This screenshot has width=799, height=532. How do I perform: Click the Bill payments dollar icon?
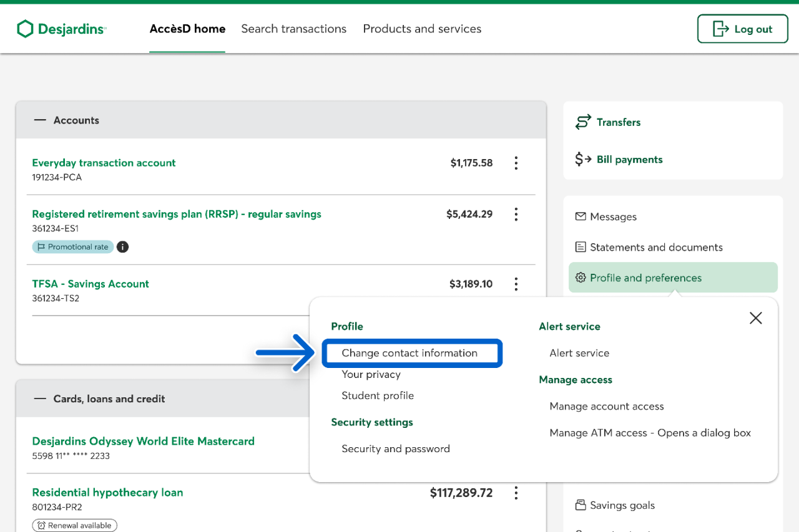[x=583, y=160]
